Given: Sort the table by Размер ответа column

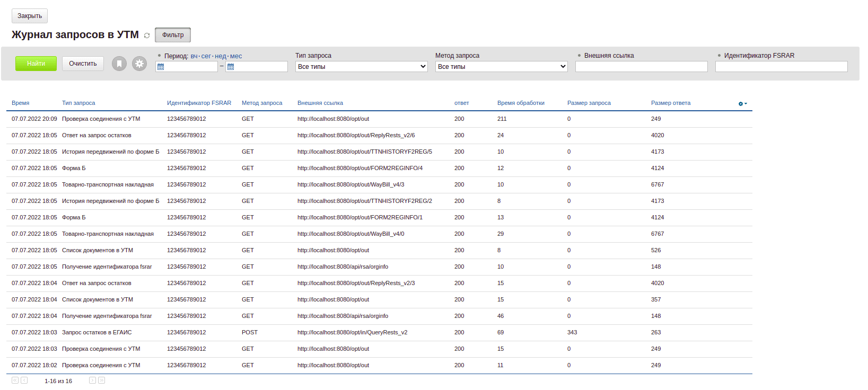Looking at the screenshot, I should click(671, 103).
